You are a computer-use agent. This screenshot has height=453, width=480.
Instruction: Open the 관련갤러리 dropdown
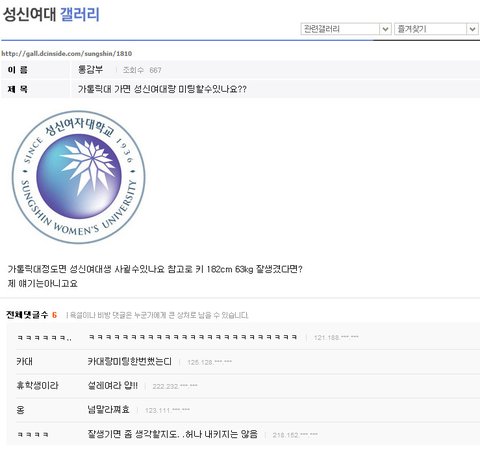pyautogui.click(x=346, y=29)
